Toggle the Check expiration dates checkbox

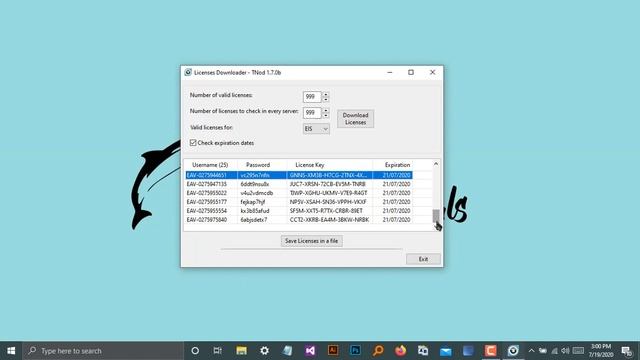point(193,142)
